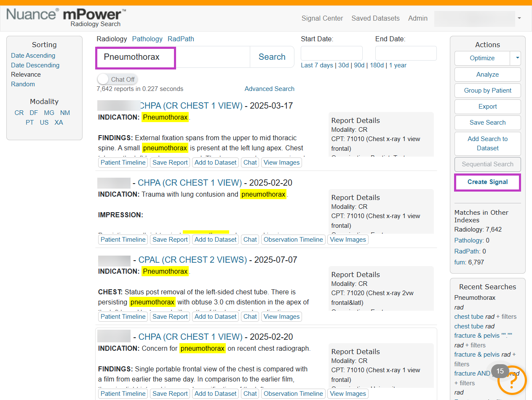Open the RadPath matches index link

[x=466, y=251]
